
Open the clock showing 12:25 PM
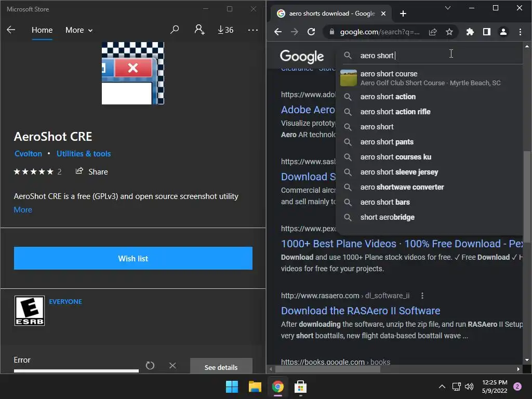[x=495, y=387]
